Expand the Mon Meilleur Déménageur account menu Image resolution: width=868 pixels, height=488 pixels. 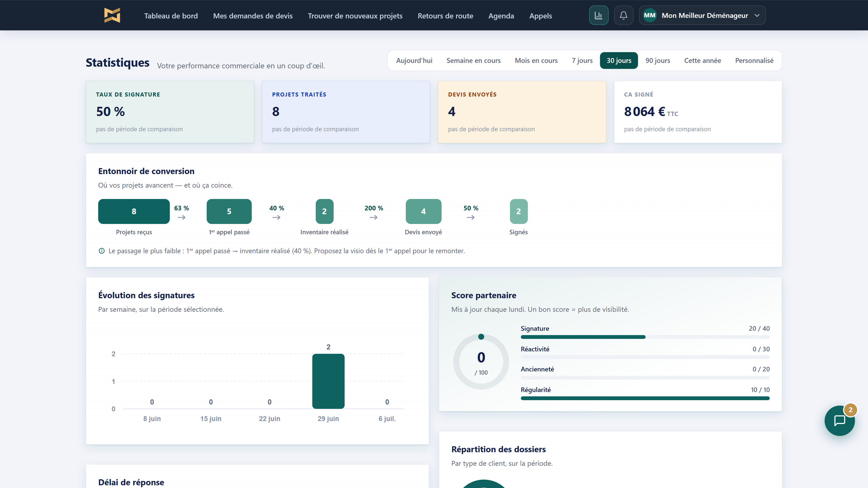pyautogui.click(x=702, y=15)
